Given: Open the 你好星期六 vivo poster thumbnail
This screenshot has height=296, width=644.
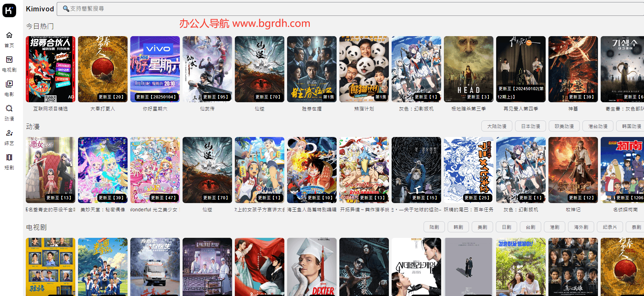Looking at the screenshot, I should [155, 69].
